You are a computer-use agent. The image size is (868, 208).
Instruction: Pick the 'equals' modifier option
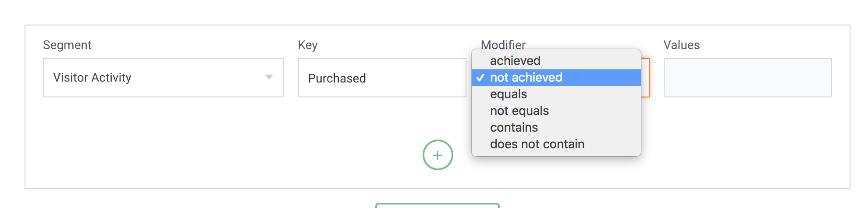(509, 94)
